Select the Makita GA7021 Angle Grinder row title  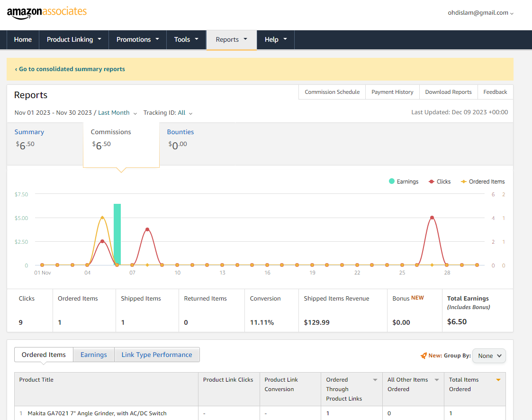tap(97, 413)
